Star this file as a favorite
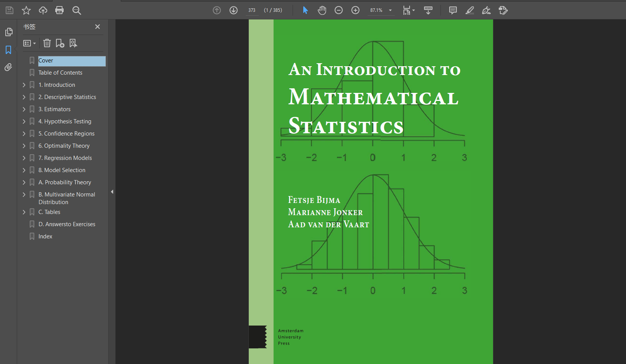 pos(26,10)
